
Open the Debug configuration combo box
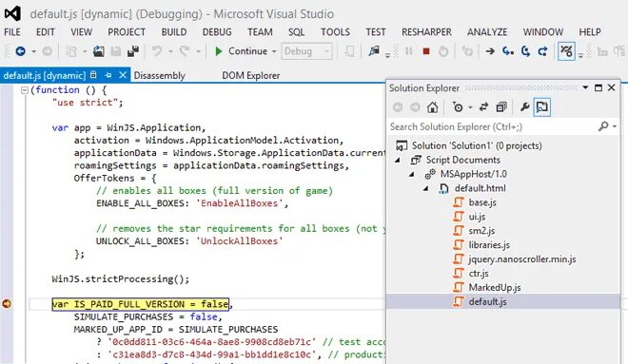(x=306, y=51)
